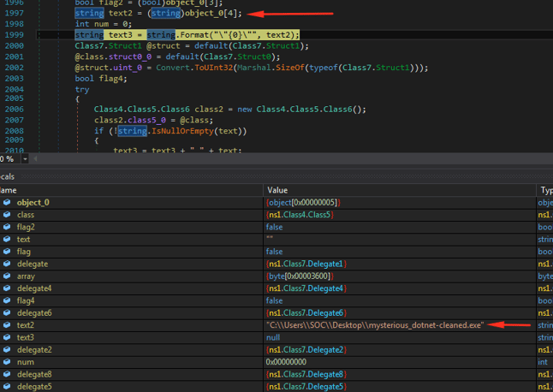553x392 pixels.
Task: Click the {ns1.Class7.Delegate2} value
Action: click(x=306, y=350)
